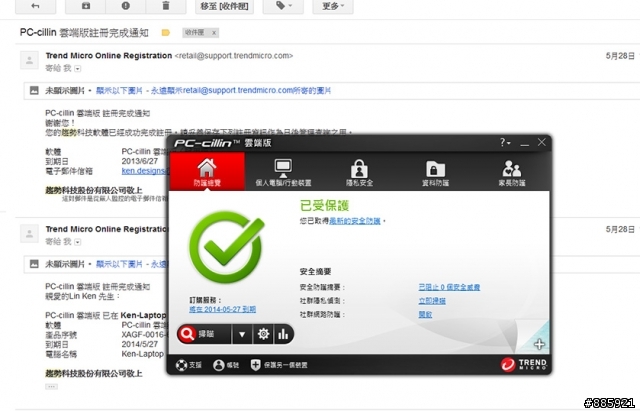The width and height of the screenshot is (640, 411).
Task: Expand recipient details arrow in second email
Action: pos(78,242)
